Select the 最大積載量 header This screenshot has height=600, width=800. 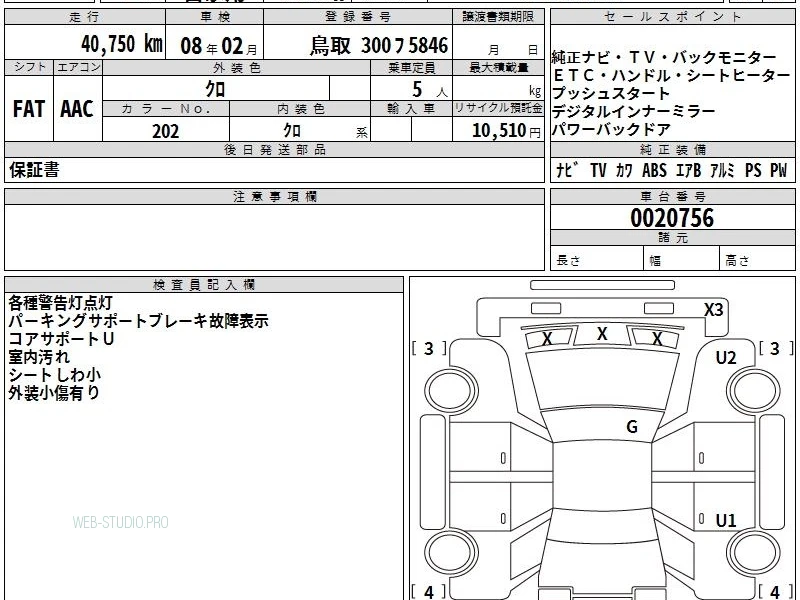click(x=498, y=68)
